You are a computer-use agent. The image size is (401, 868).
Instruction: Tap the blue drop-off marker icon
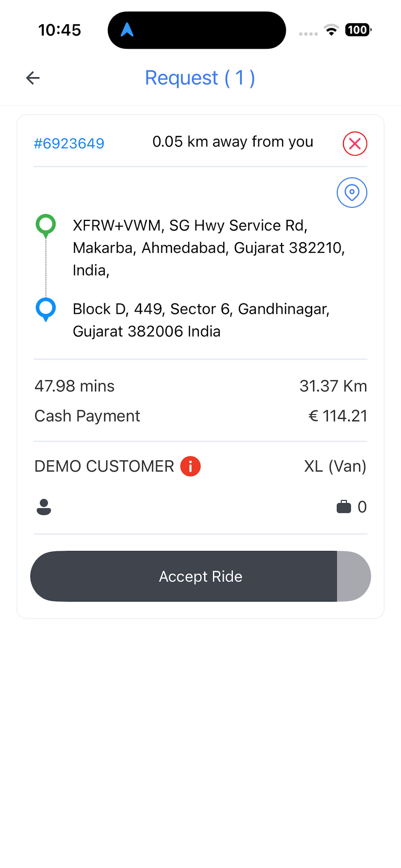pos(46,309)
